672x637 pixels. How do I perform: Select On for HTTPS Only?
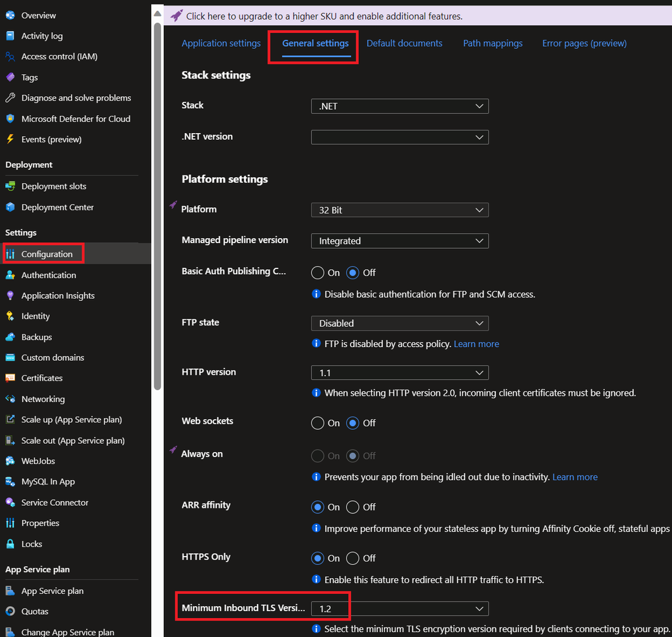(x=318, y=558)
